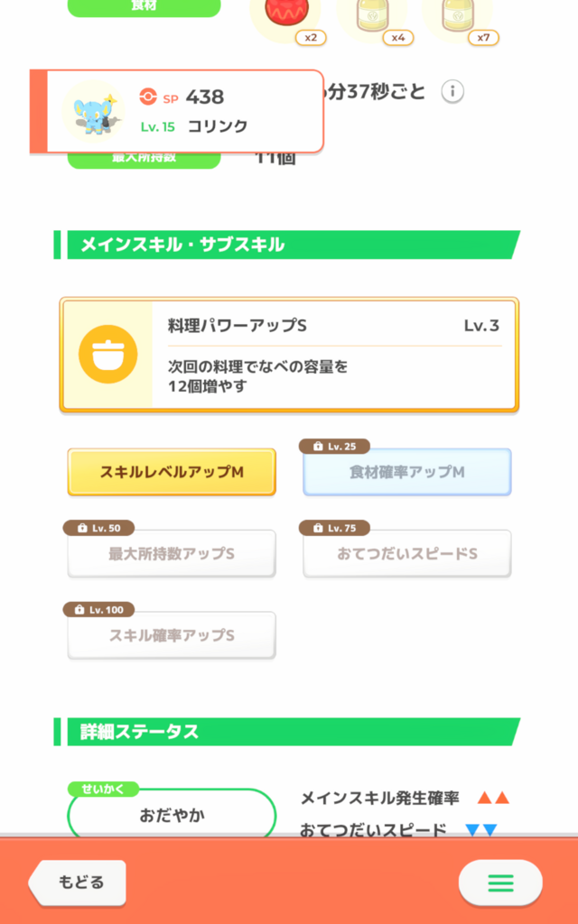Tap the おてつだいスピードS sub skill
Viewport: 578px width, 924px height.
pyautogui.click(x=406, y=554)
